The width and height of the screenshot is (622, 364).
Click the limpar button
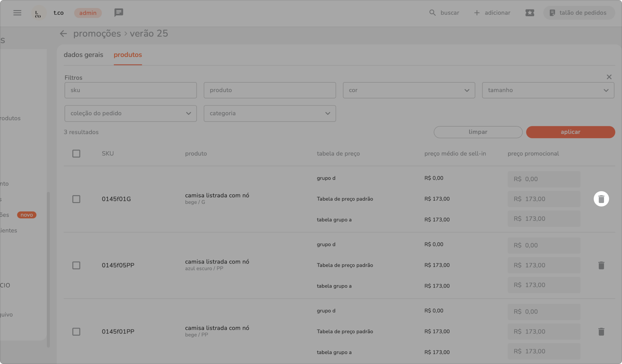[x=478, y=132]
